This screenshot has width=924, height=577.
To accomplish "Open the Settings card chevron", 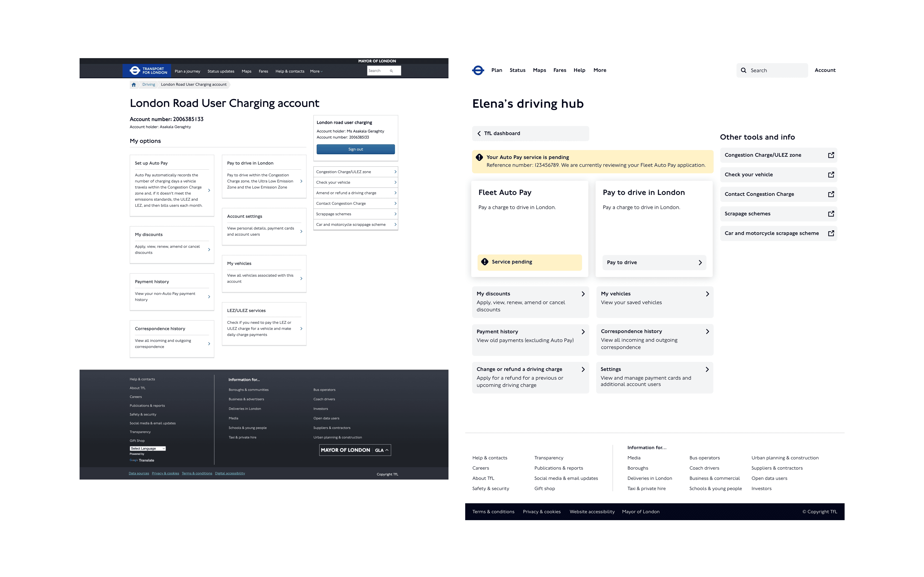I will coord(707,369).
